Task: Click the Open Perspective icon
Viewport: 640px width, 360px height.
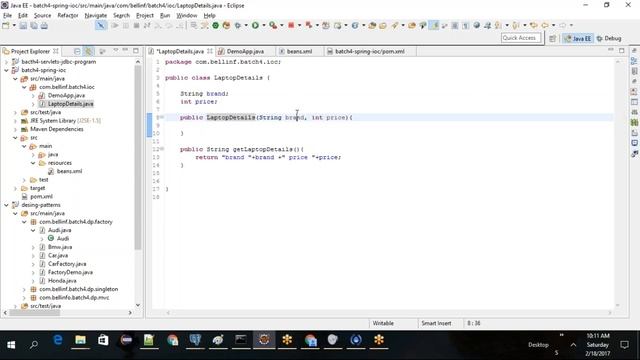Action: (553, 38)
